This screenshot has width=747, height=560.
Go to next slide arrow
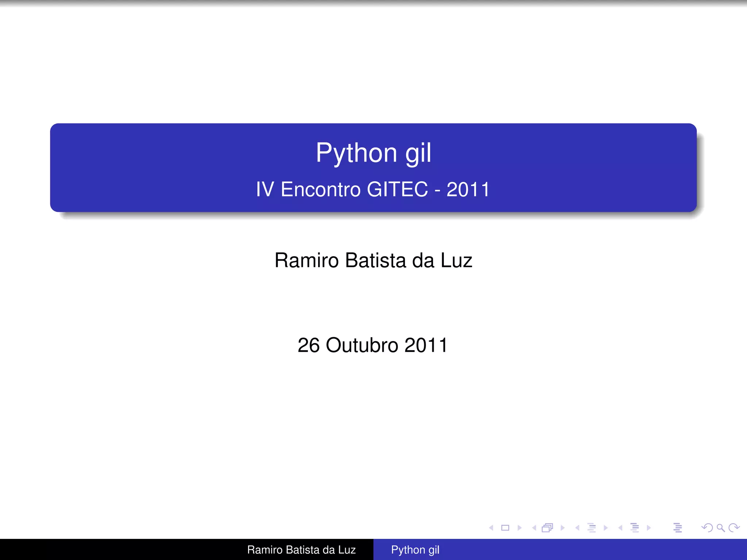520,528
